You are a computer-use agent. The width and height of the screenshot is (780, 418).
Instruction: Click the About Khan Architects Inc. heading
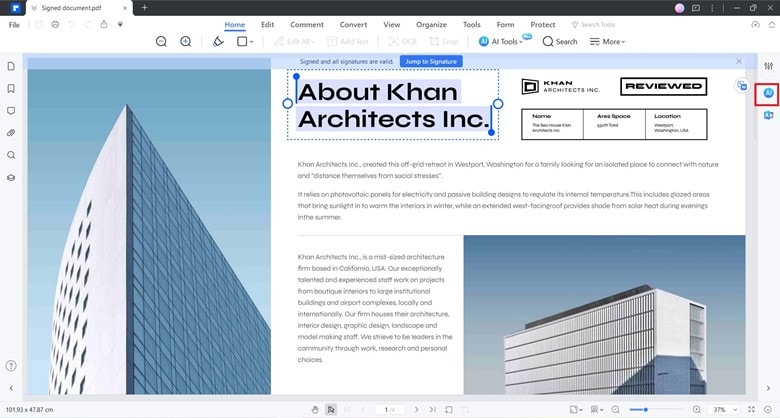[393, 105]
